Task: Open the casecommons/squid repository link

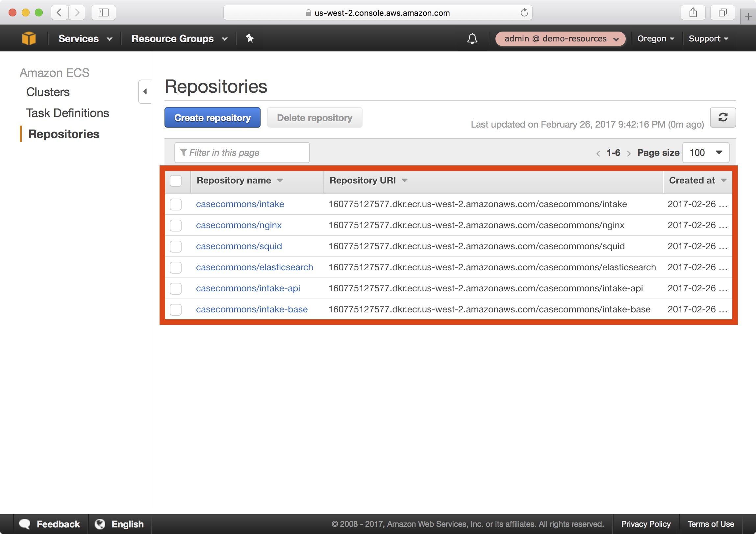Action: (239, 246)
